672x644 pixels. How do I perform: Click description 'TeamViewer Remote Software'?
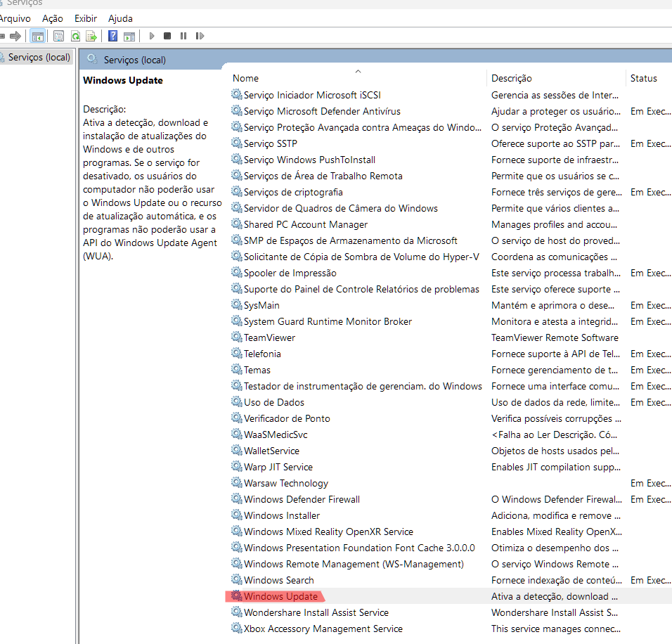pyautogui.click(x=555, y=338)
